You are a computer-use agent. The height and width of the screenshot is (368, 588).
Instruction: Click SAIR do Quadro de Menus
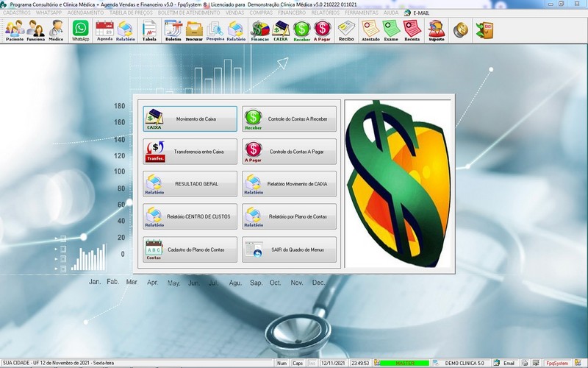pos(289,249)
